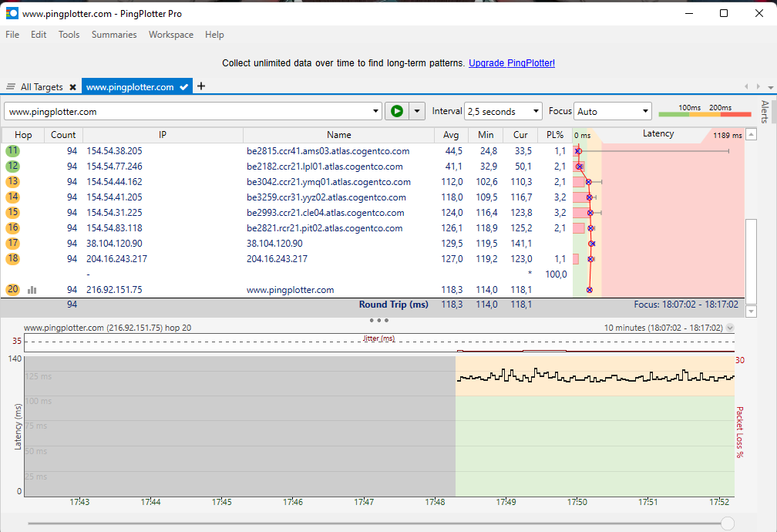Add a new target tab with plus
This screenshot has width=777, height=532.
pos(201,86)
